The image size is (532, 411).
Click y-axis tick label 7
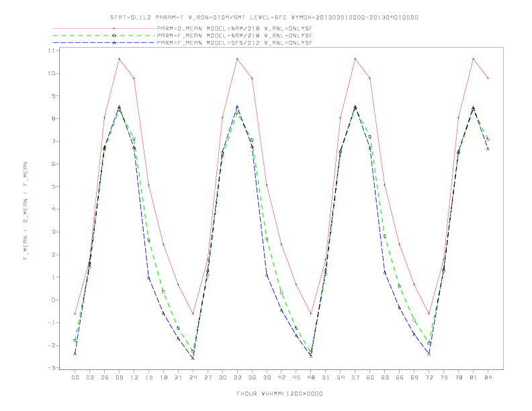[x=53, y=141]
